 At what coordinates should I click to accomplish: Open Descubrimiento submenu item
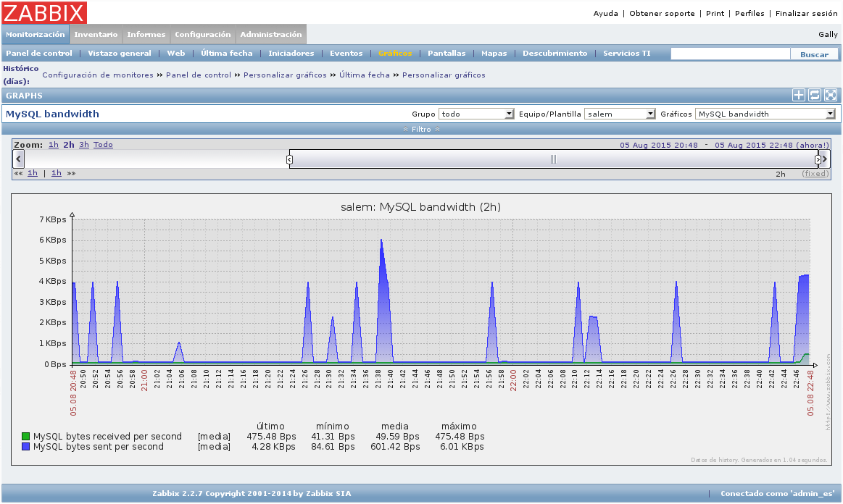click(555, 53)
